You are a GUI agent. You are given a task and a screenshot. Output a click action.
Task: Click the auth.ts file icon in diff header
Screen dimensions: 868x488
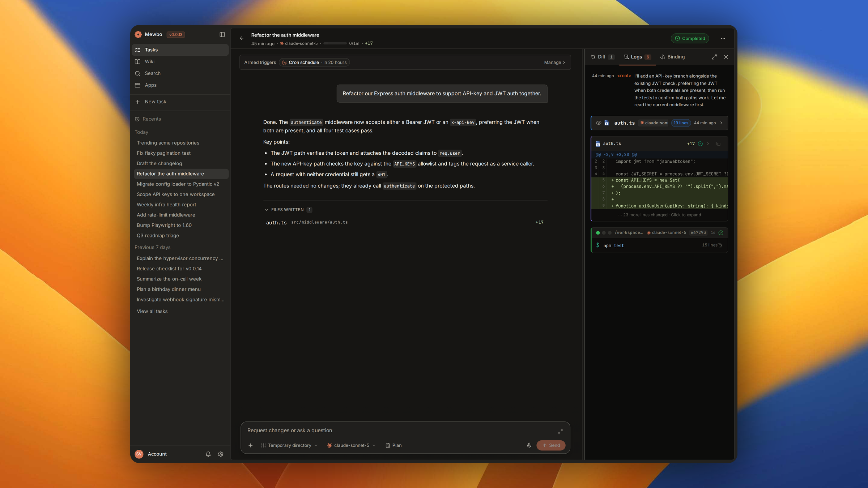(598, 144)
